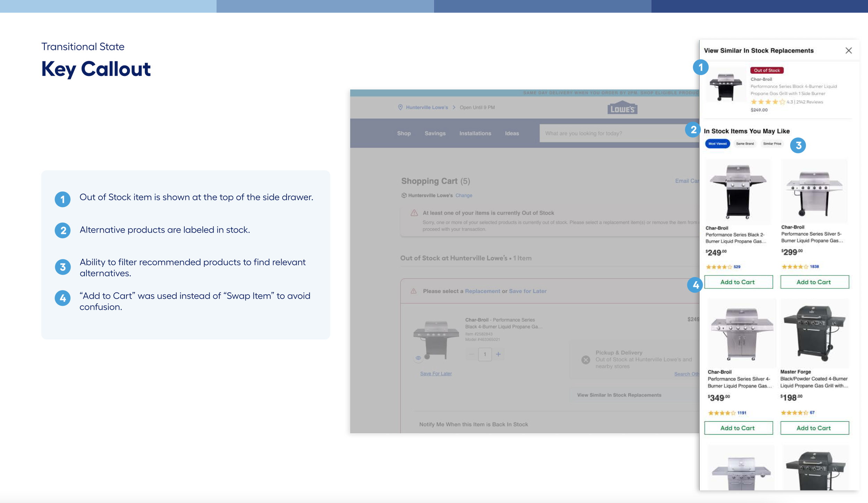The image size is (868, 503).
Task: Add the $198 Master Forge grill to cart
Action: coord(814,428)
